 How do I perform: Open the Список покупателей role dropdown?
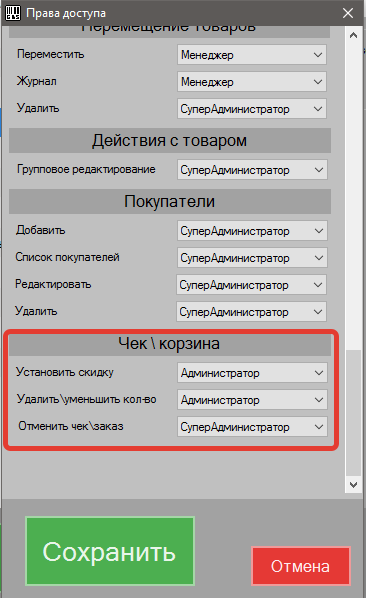[252, 258]
